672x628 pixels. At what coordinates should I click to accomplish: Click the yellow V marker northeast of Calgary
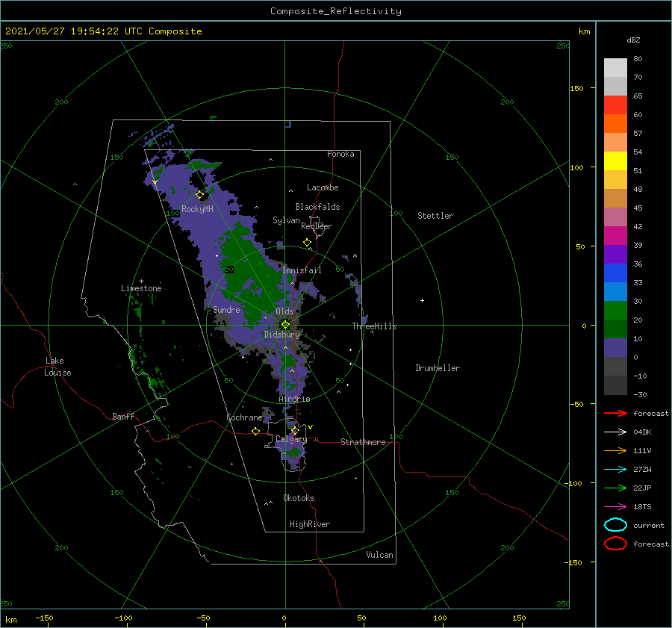tap(311, 427)
